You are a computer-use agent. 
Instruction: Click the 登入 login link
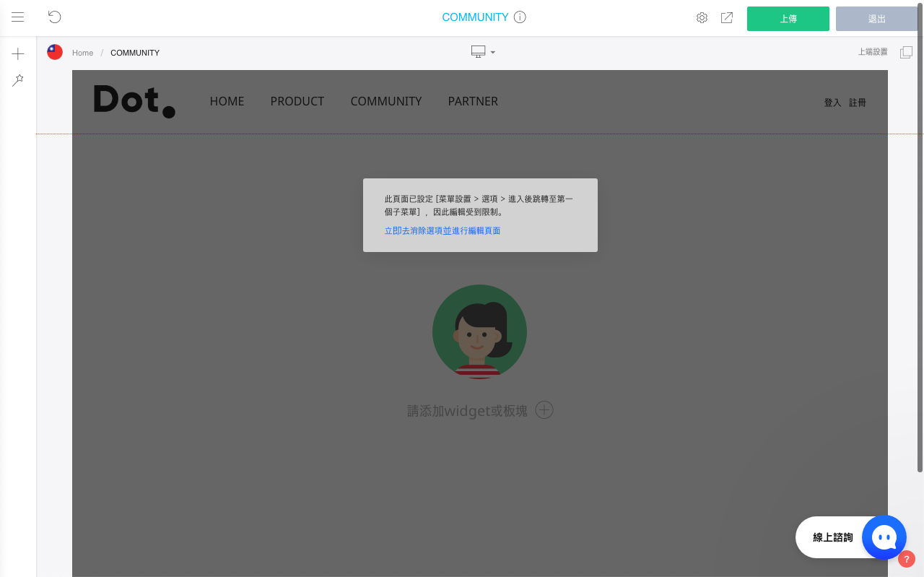click(x=833, y=103)
